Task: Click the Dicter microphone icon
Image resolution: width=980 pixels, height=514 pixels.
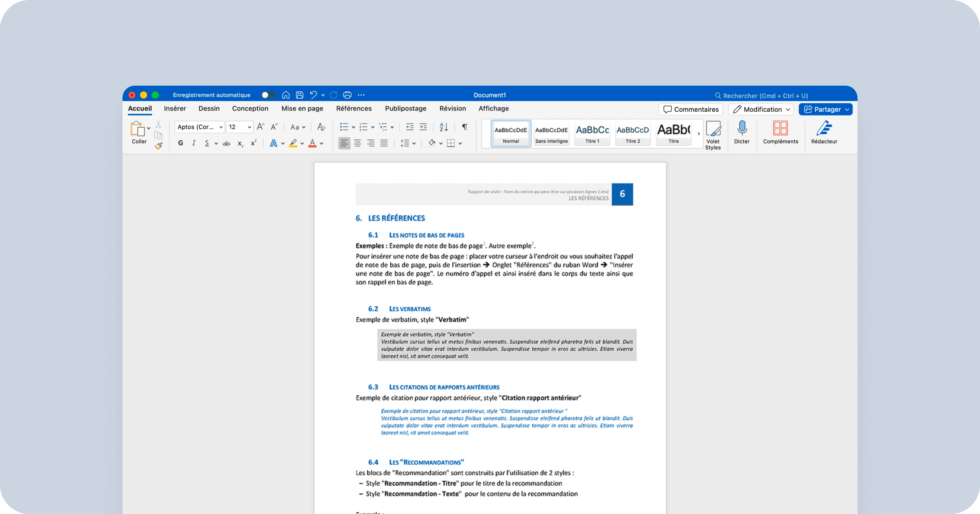Action: (x=742, y=129)
